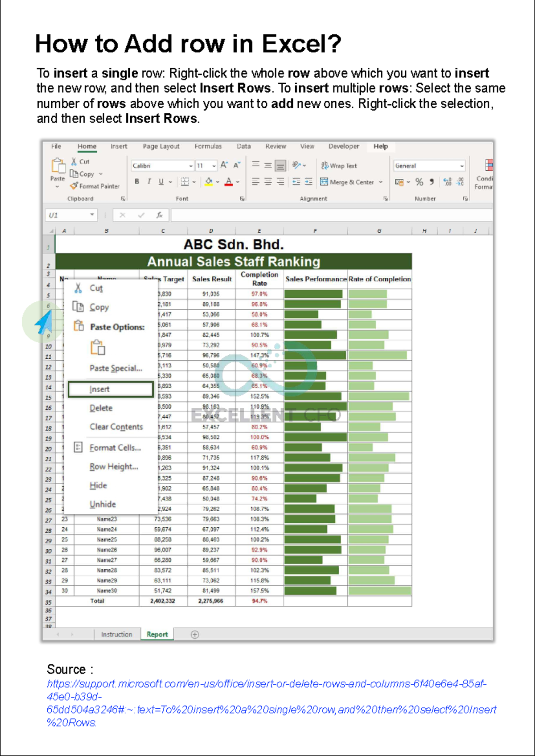The image size is (535, 756).
Task: Open Underline style dropdown arrow
Action: tap(170, 182)
